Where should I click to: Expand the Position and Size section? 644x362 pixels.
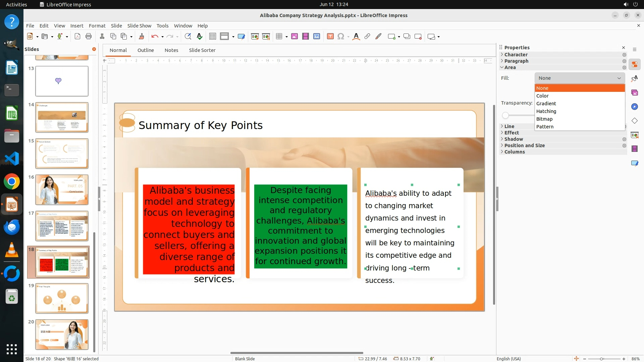524,145
